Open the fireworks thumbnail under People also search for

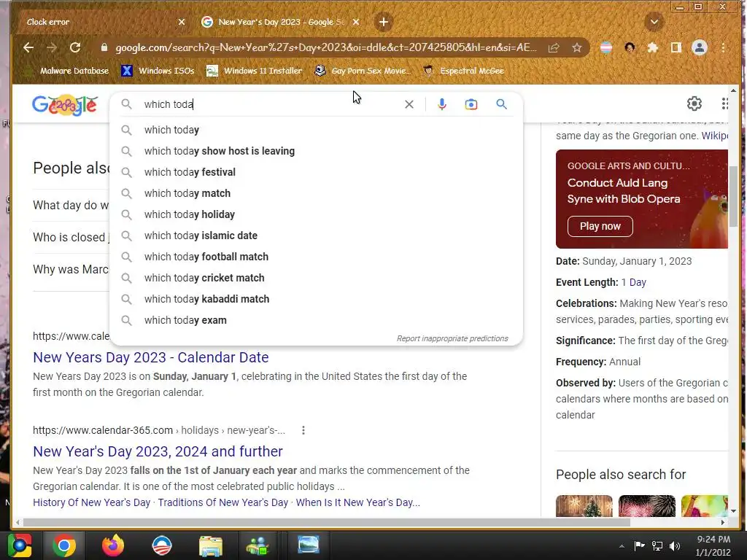(647, 506)
